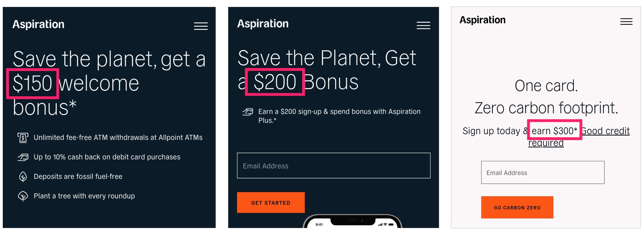Click the Aspiration logo on the left page
This screenshot has height=234, width=644.
coord(38,24)
